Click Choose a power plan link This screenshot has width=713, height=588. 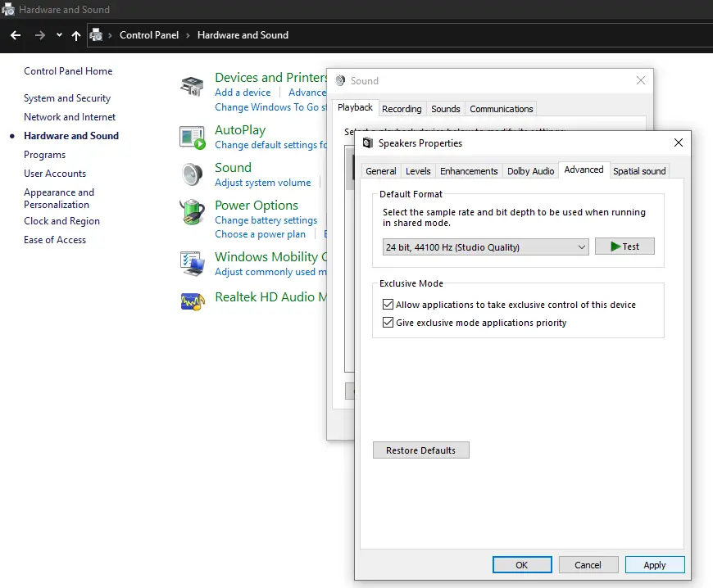click(260, 234)
